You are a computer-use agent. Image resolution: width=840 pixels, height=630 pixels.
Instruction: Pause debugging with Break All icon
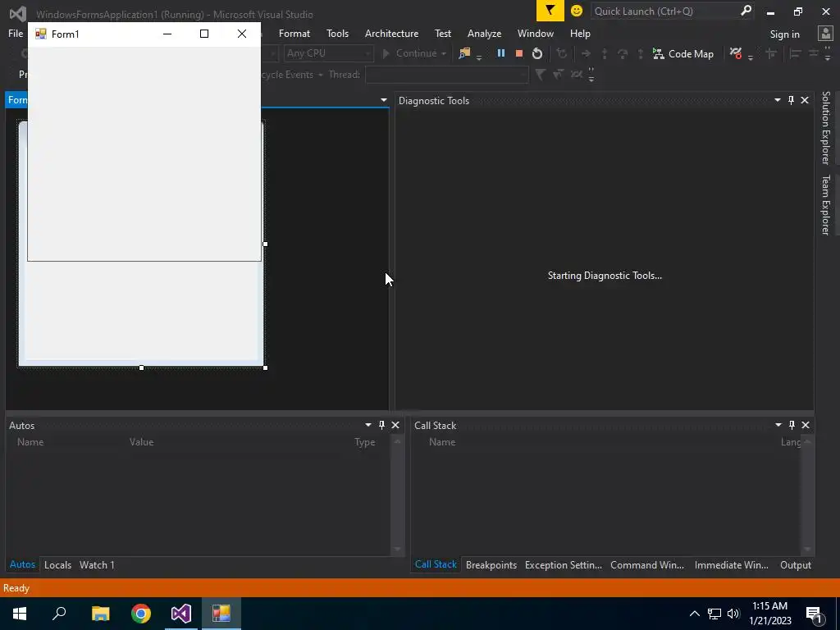[x=501, y=53]
